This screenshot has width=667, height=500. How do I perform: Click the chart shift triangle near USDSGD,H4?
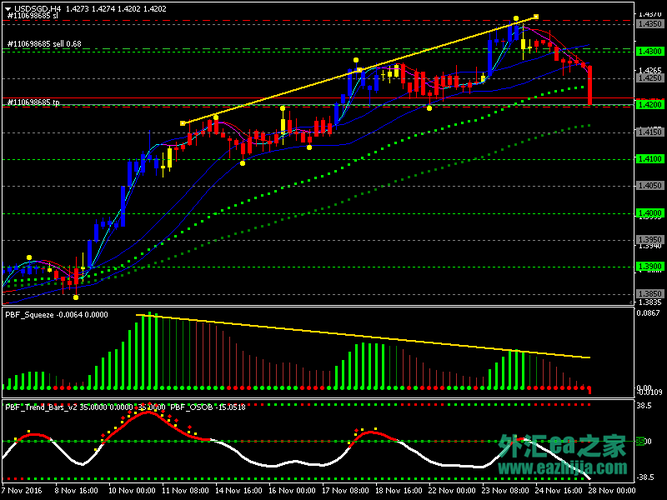tap(8, 9)
